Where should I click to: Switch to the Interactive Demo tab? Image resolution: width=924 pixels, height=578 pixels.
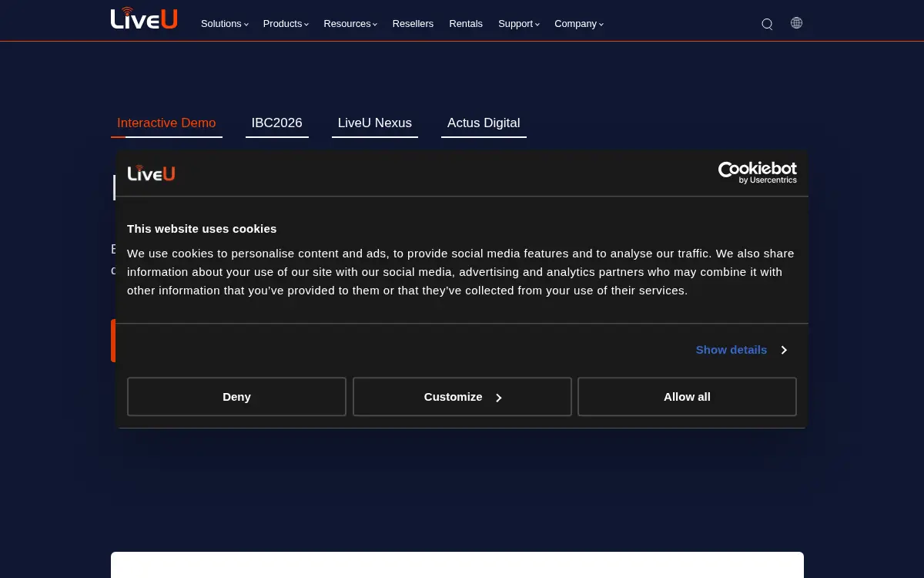(x=166, y=123)
